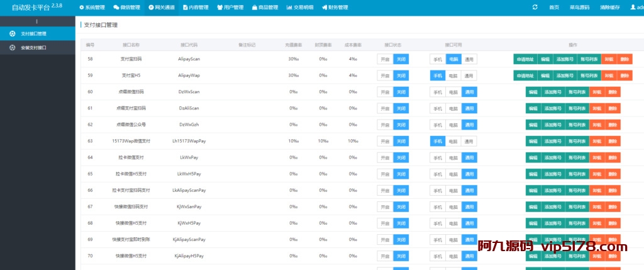Click the 支付宝扫码 interface name cell
Screen dimensions: 644x270
pyautogui.click(x=131, y=59)
